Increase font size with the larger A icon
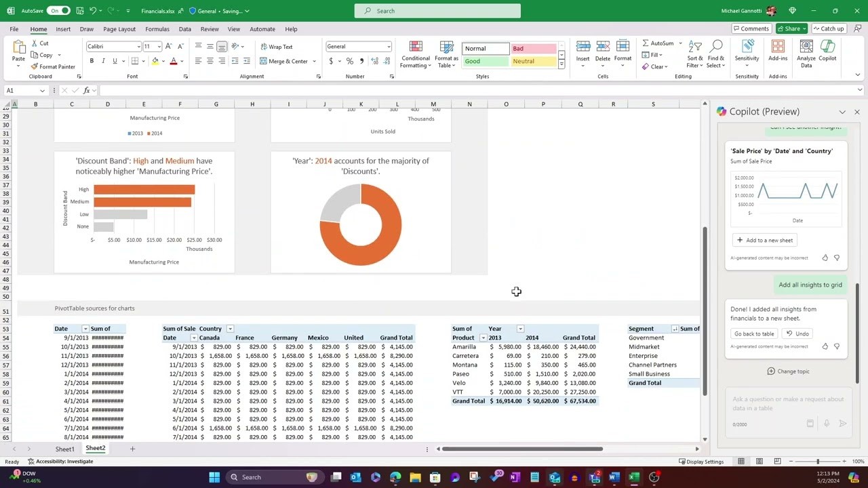 click(170, 47)
